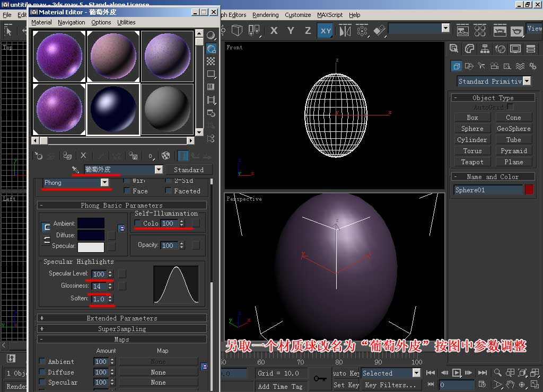Click the Ambient color swatch
The height and width of the screenshot is (392, 543).
(x=91, y=223)
